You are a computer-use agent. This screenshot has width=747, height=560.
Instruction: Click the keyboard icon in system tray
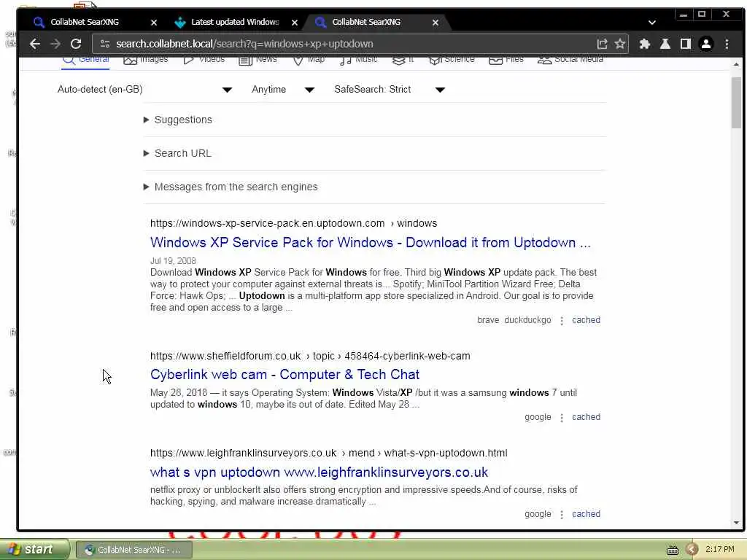(672, 550)
